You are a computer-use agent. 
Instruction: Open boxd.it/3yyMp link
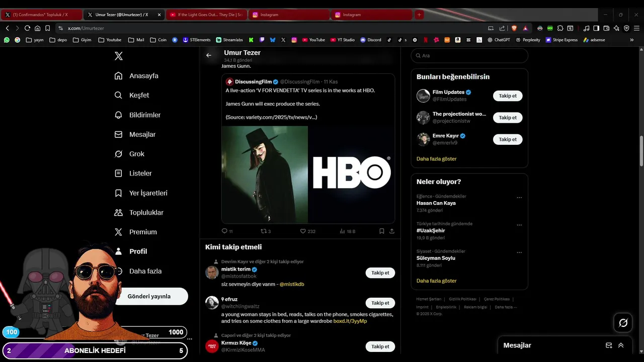[350, 321]
